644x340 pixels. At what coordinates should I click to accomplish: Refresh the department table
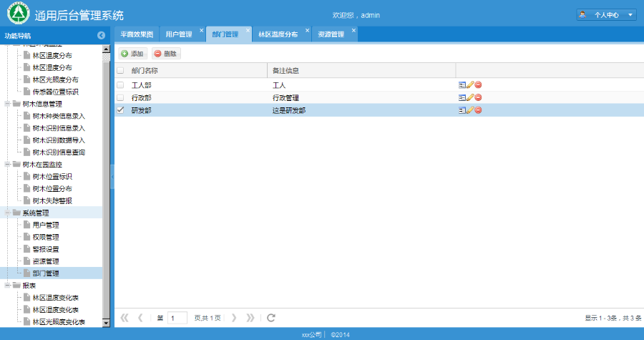pos(271,318)
